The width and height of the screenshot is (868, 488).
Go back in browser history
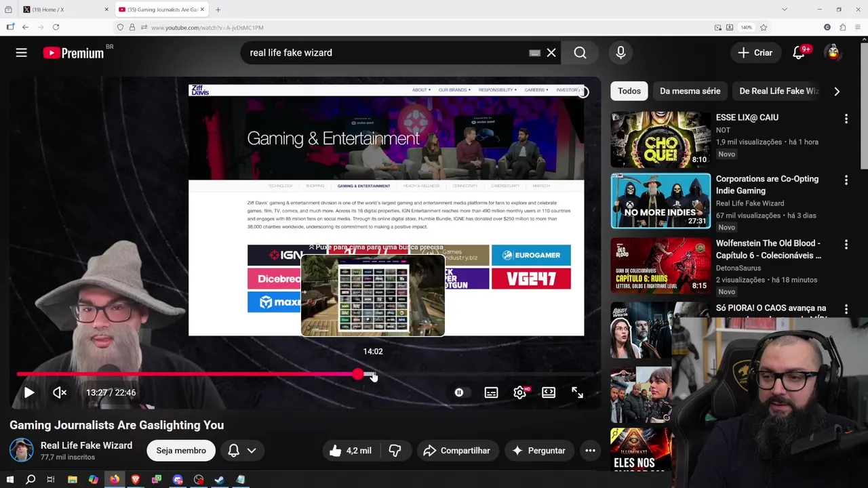[x=25, y=27]
